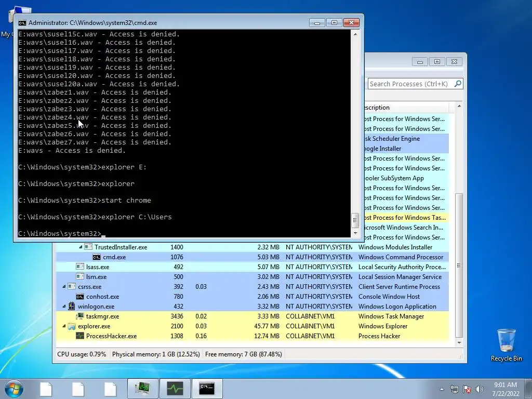Open the Windows Start orb
This screenshot has width=532, height=399.
(14, 389)
